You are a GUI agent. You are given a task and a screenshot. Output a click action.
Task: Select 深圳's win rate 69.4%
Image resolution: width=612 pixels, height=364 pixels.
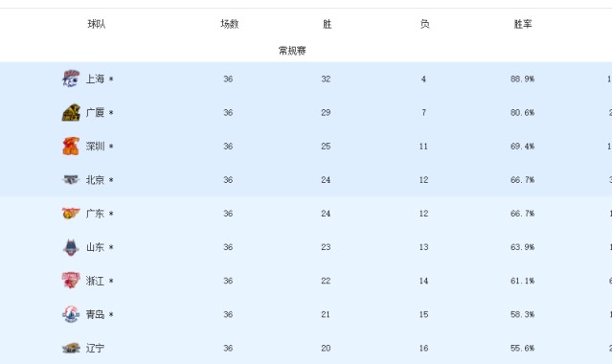[522, 146]
